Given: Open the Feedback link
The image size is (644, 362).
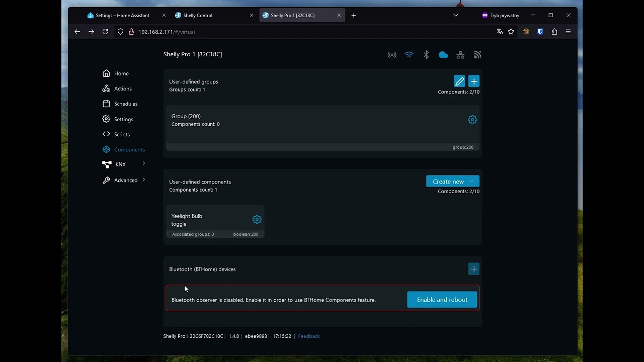Looking at the screenshot, I should pyautogui.click(x=309, y=336).
